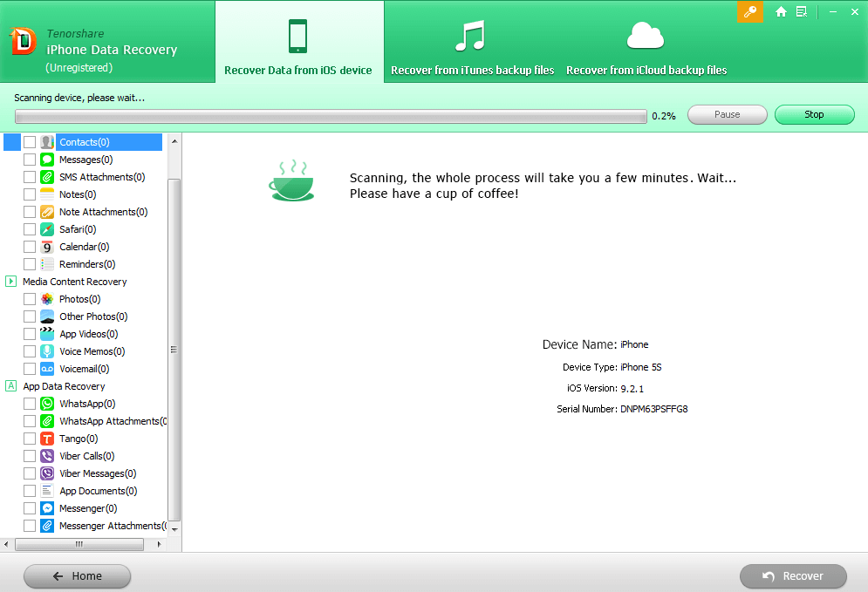Click the Viber Messages icon
Screen dimensions: 868x592
click(x=47, y=473)
